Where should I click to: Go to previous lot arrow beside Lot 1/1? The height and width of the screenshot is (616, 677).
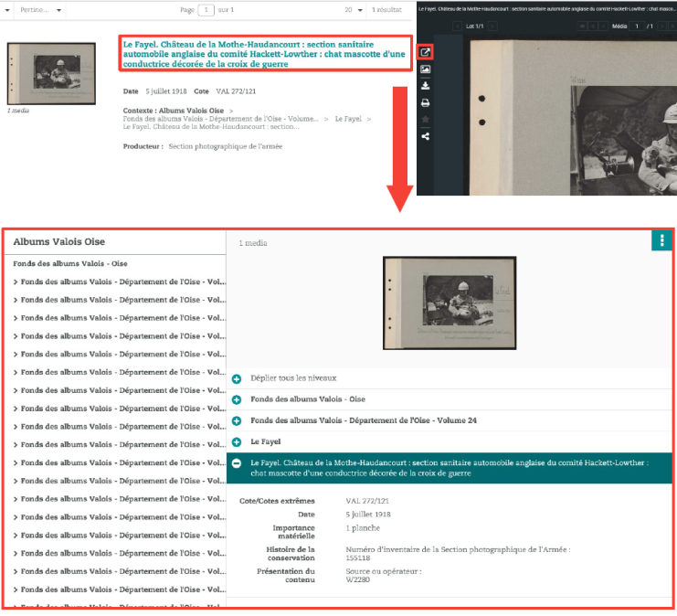[x=457, y=27]
